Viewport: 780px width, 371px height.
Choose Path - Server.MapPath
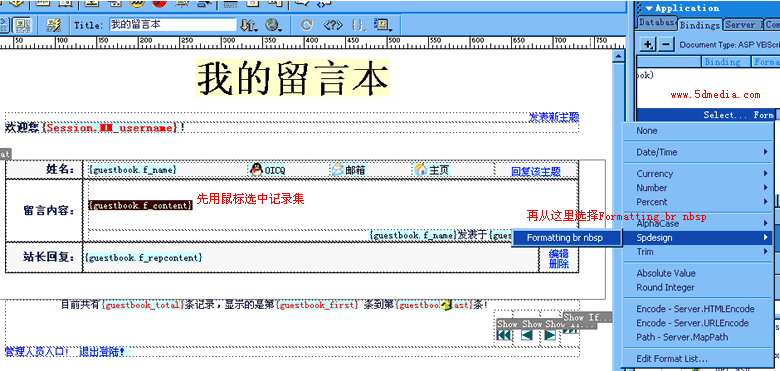698,337
